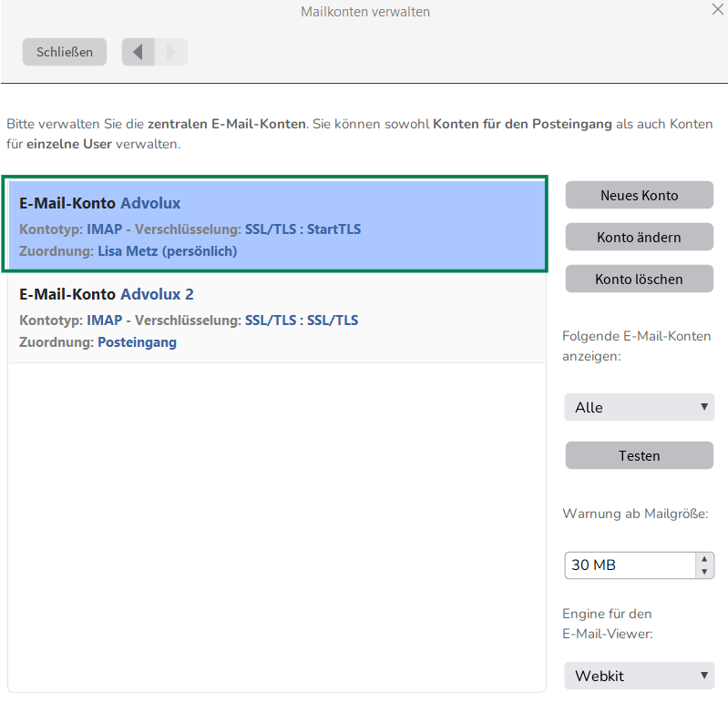Viewport: 728px width, 702px height.
Task: Click the Posteingang assignment text
Action: click(x=137, y=342)
